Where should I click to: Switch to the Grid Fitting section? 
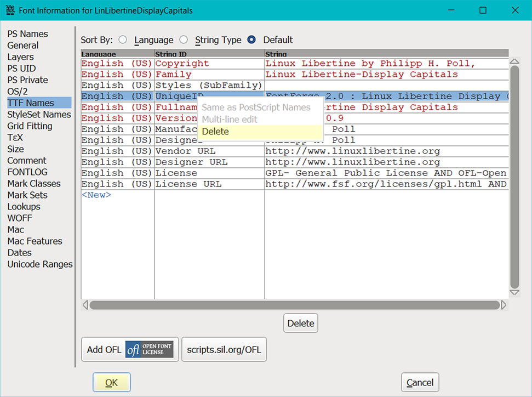30,126
